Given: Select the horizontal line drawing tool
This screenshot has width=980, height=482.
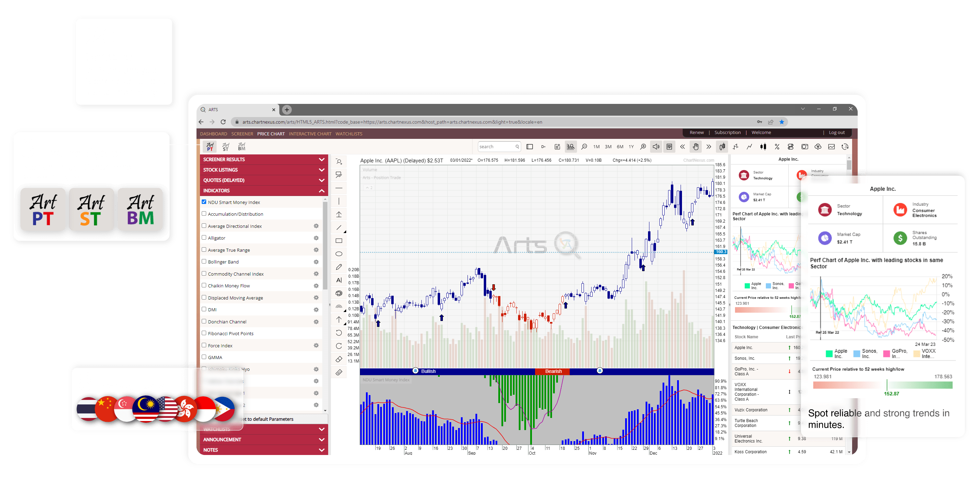Looking at the screenshot, I should pyautogui.click(x=339, y=188).
